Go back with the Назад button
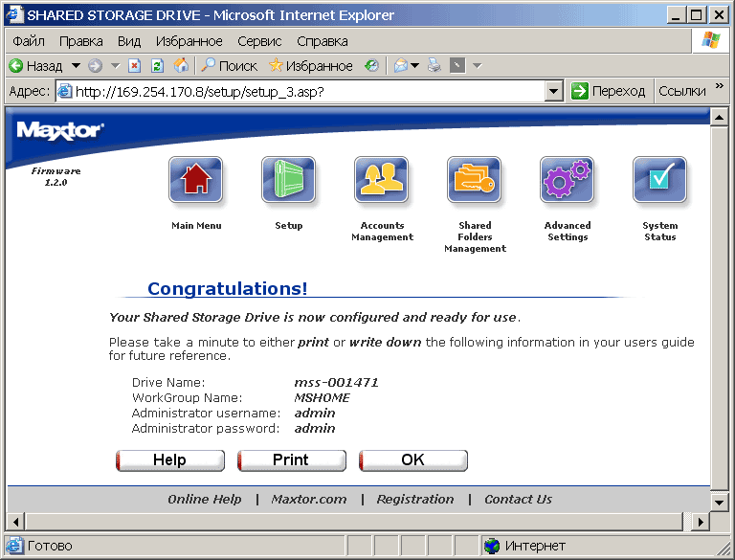 35,66
